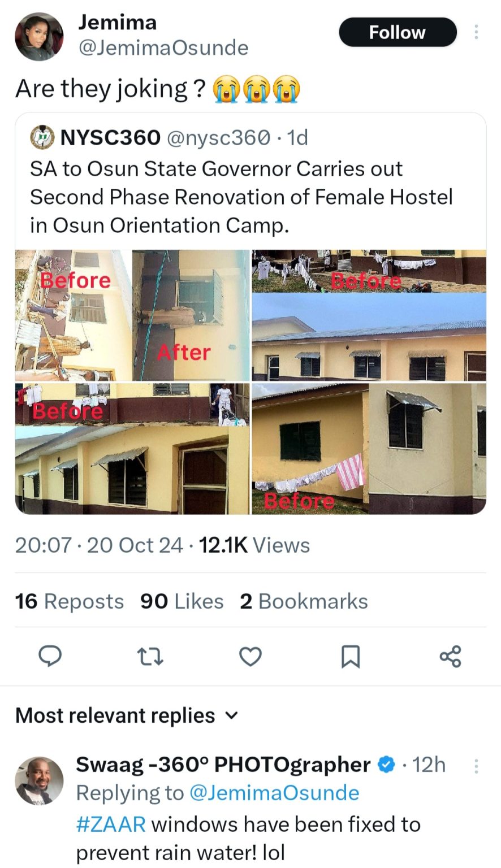Image resolution: width=501 pixels, height=868 pixels.
Task: Tap Swaag's profile picture
Action: (x=39, y=780)
